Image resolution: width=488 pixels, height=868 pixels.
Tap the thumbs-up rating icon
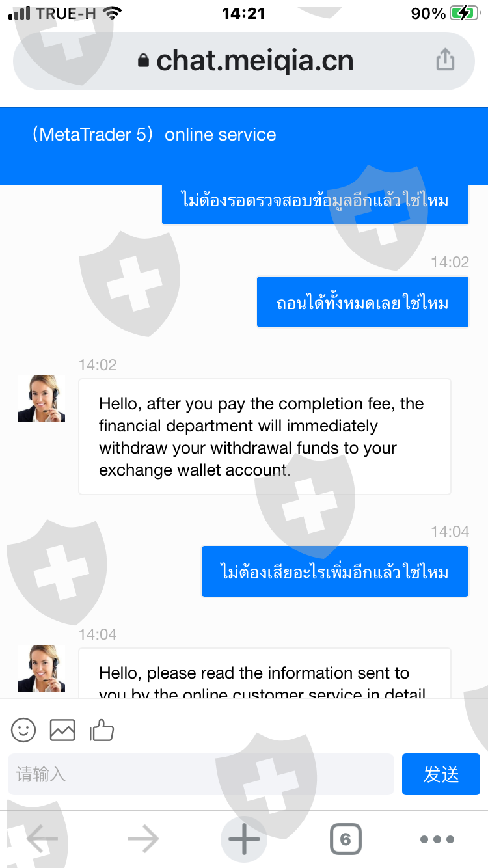click(102, 730)
